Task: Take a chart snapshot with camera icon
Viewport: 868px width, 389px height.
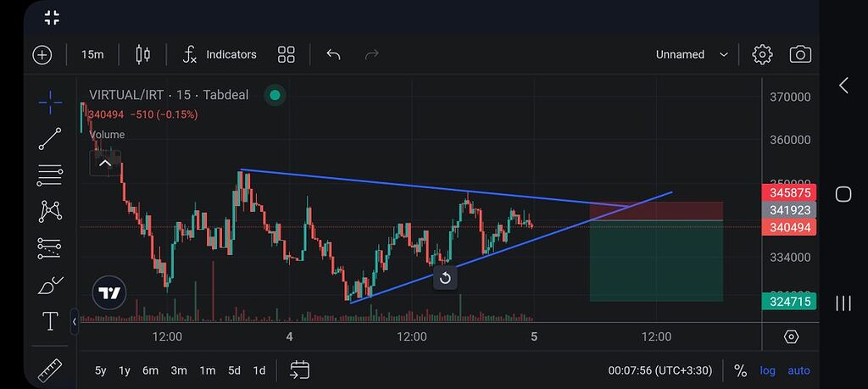Action: (799, 54)
